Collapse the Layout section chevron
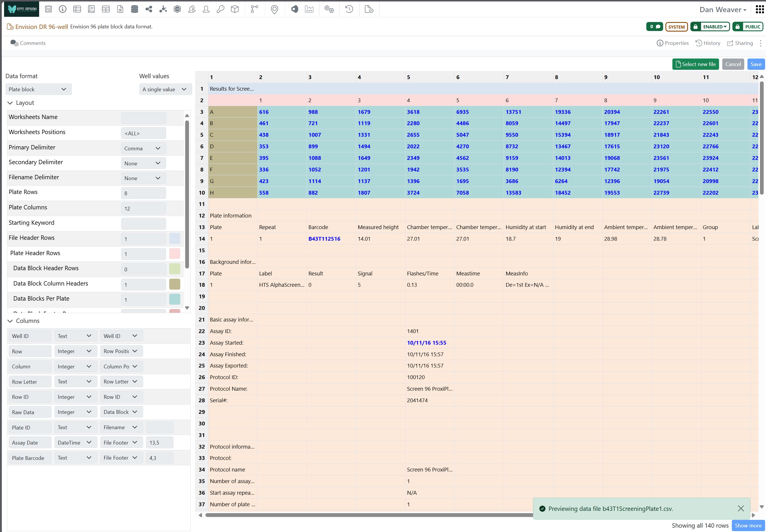 pyautogui.click(x=10, y=103)
